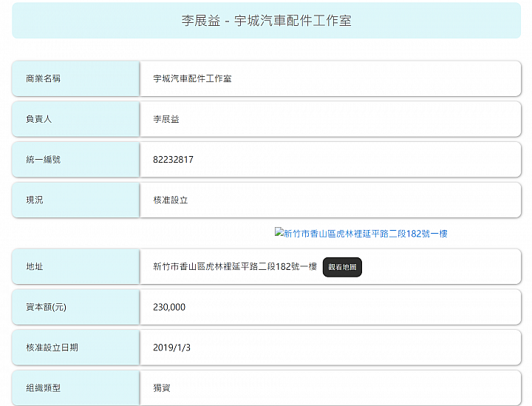Click the 商業名稱 label cell
This screenshot has height=406, width=532.
(75, 78)
